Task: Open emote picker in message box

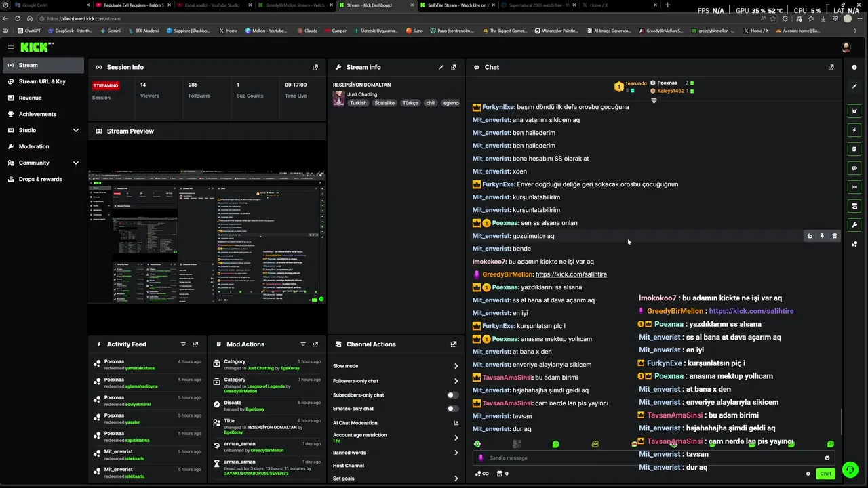Action: click(x=827, y=457)
